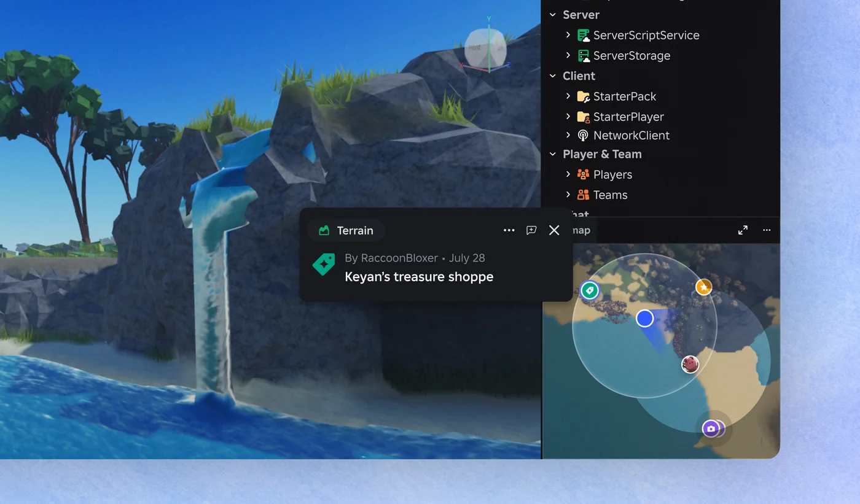Screen dimensions: 860x504
Task: Collapse the Player & Team section
Action: [552, 154]
